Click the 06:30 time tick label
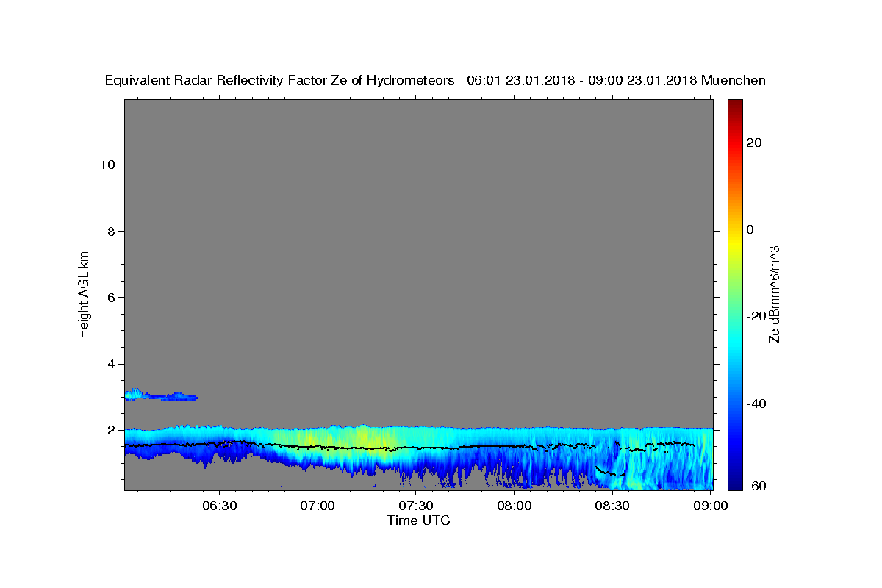Screen dimensions: 882x588 pos(220,506)
